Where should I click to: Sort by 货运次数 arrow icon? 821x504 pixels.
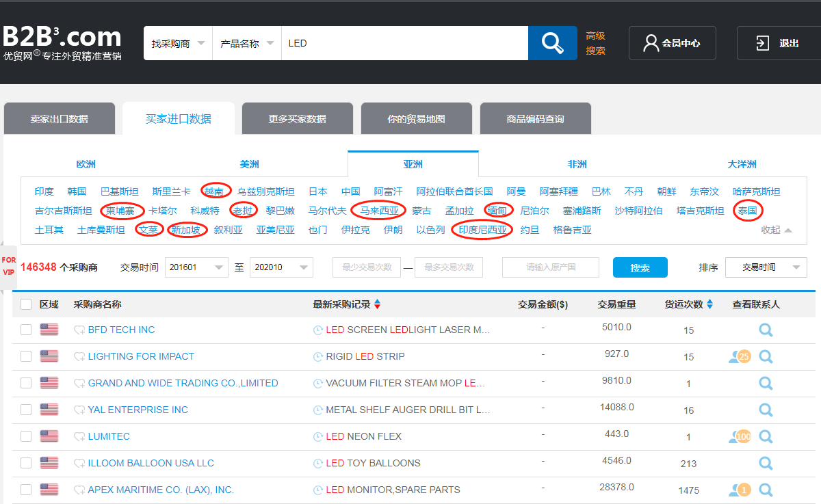[x=709, y=304]
